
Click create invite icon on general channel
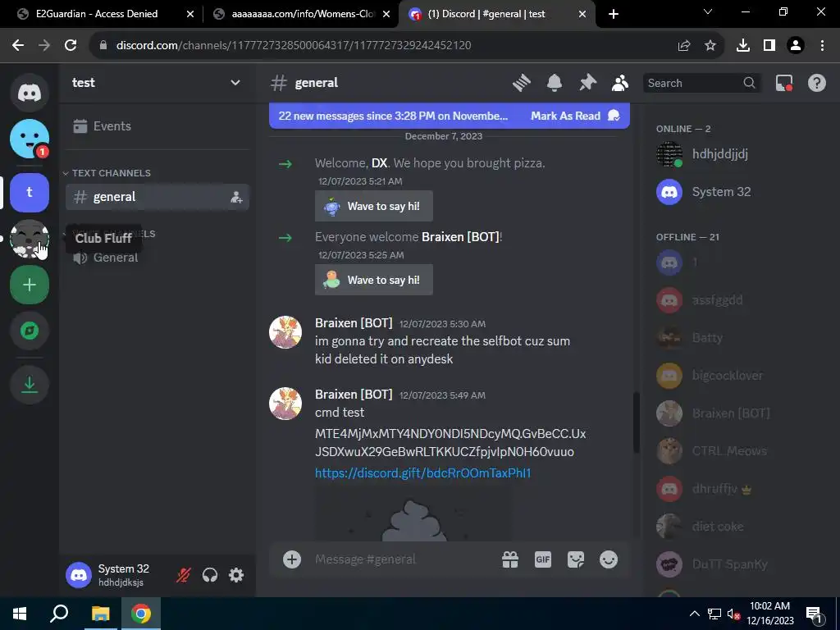point(236,197)
